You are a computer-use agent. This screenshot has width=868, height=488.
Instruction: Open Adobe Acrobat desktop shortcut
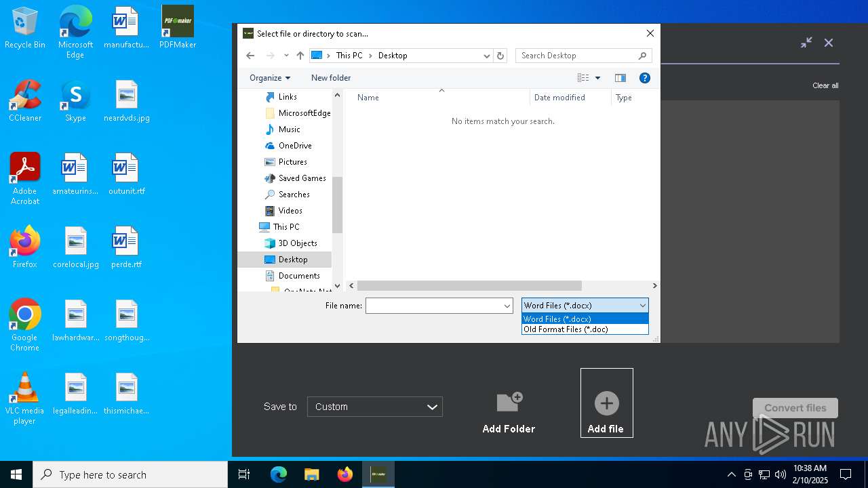click(x=25, y=179)
